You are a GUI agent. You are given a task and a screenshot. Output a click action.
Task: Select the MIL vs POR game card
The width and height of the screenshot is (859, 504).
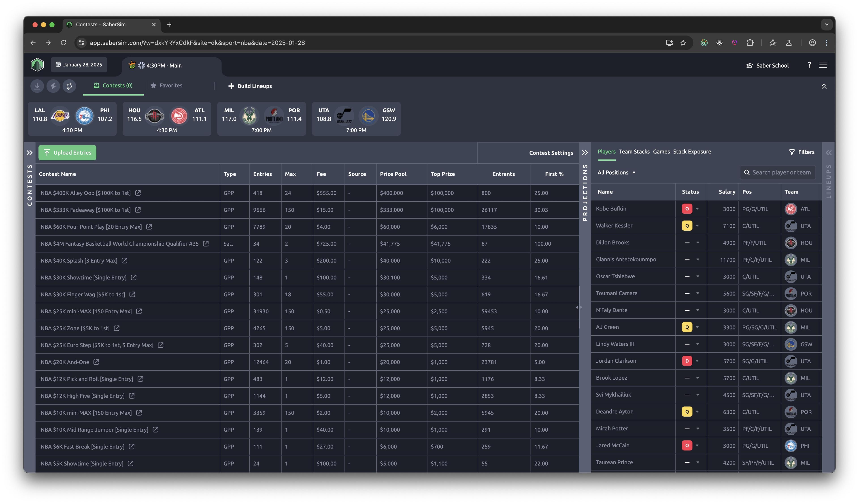(262, 119)
